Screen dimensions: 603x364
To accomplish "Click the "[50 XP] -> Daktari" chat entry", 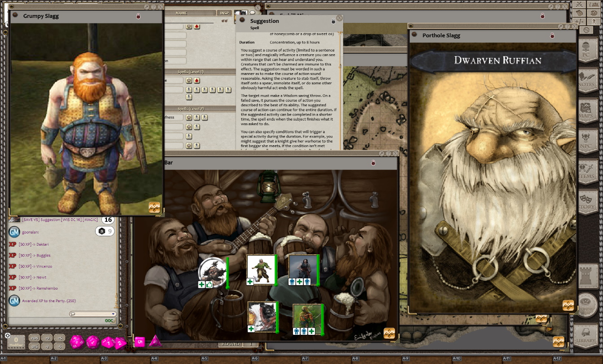I will 34,245.
